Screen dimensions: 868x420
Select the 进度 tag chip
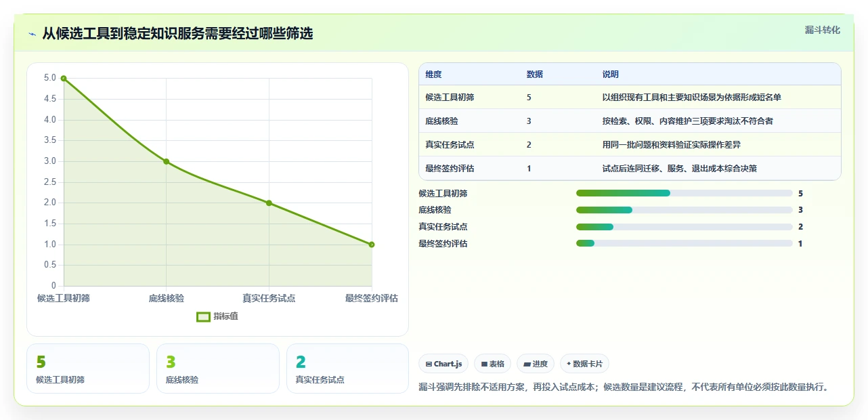[536, 364]
